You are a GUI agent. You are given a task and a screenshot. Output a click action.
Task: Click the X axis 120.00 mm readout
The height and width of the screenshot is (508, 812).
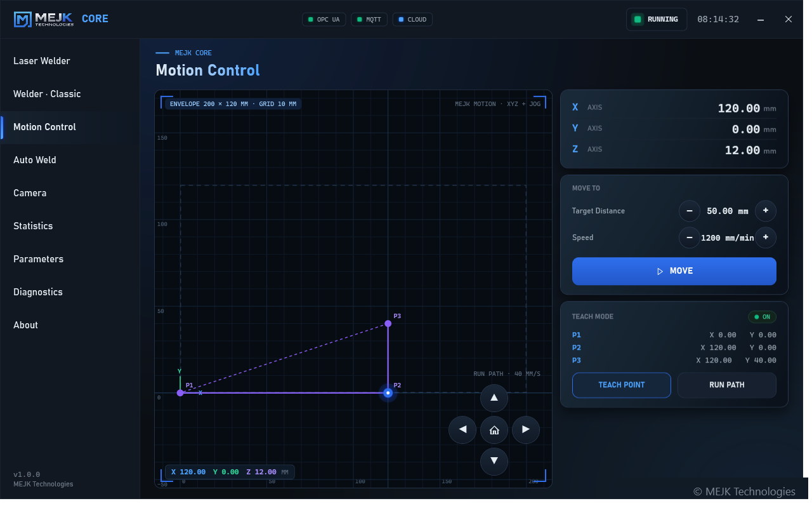click(x=674, y=108)
